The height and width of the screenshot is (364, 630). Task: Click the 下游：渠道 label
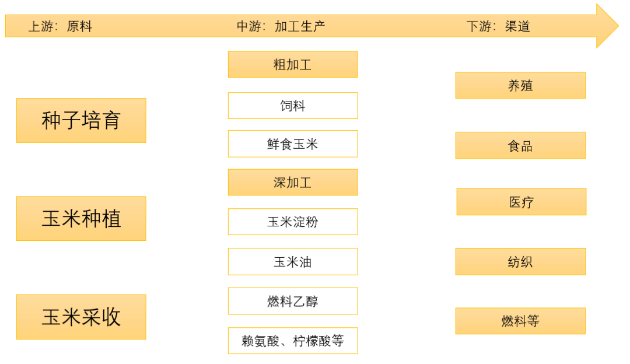coord(498,26)
